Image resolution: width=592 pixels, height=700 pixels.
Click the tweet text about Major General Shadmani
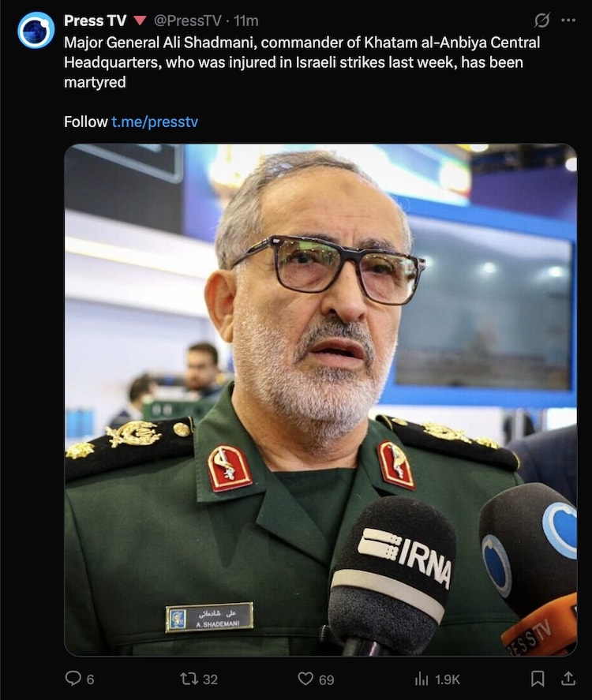[302, 62]
